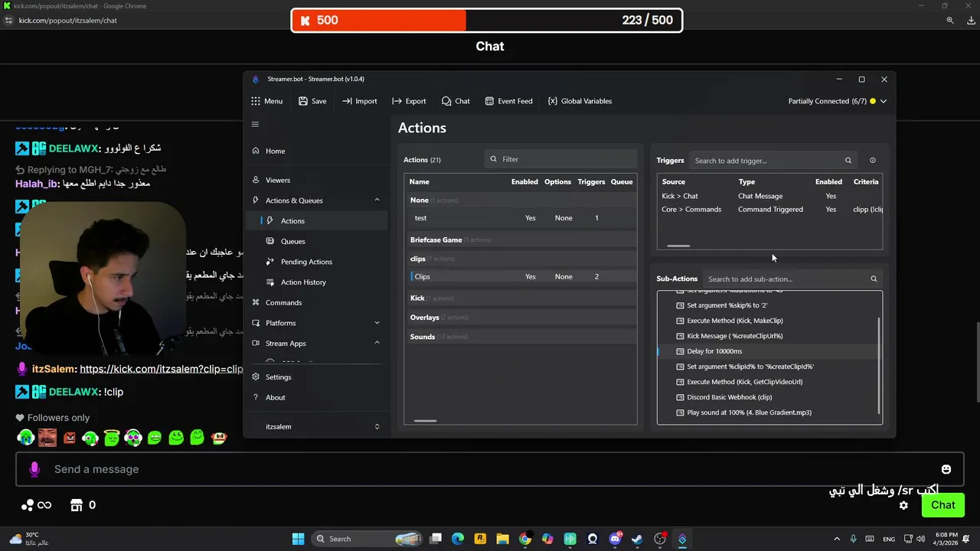This screenshot has width=980, height=551.
Task: Select the Core > Commands trigger row
Action: [769, 210]
